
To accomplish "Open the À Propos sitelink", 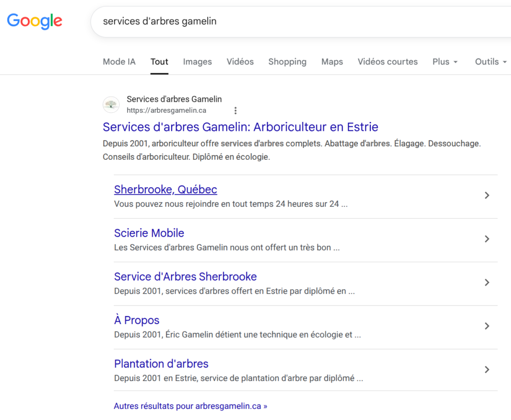I will pos(137,320).
